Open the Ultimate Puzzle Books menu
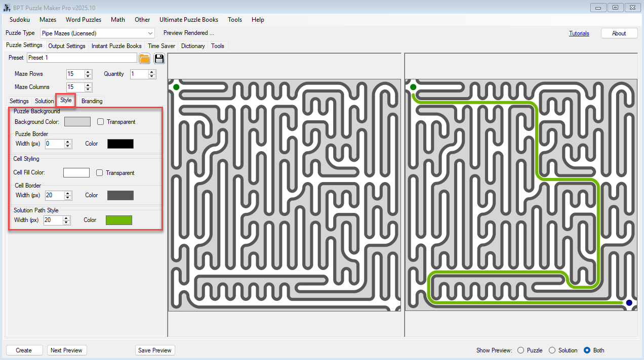 pyautogui.click(x=189, y=20)
